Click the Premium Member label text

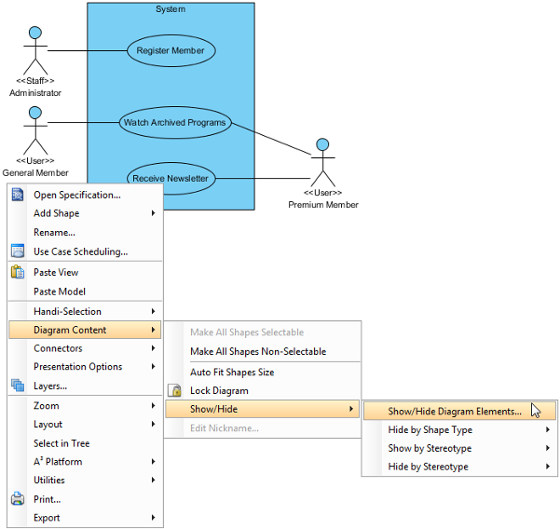[323, 205]
